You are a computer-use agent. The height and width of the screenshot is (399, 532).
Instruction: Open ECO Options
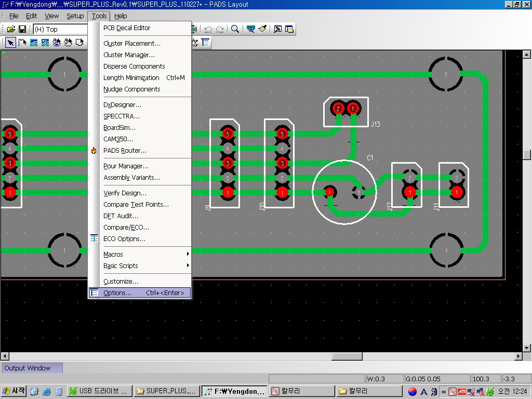click(x=140, y=239)
